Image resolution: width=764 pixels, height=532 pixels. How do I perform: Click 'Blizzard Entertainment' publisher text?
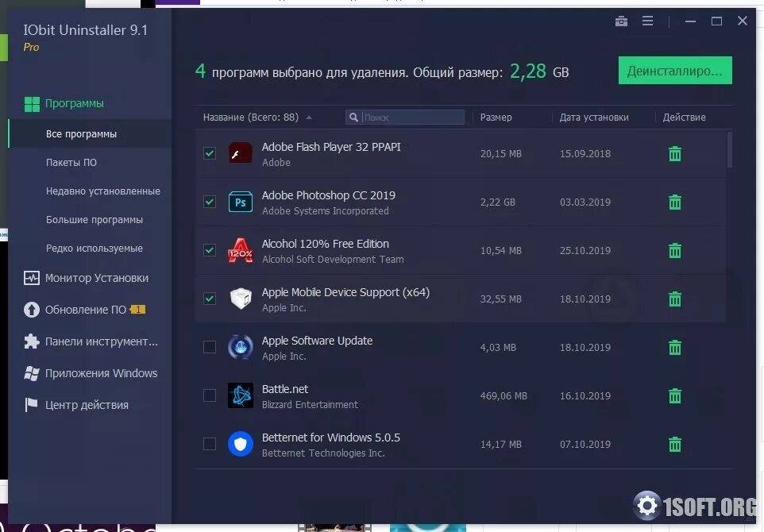(310, 405)
